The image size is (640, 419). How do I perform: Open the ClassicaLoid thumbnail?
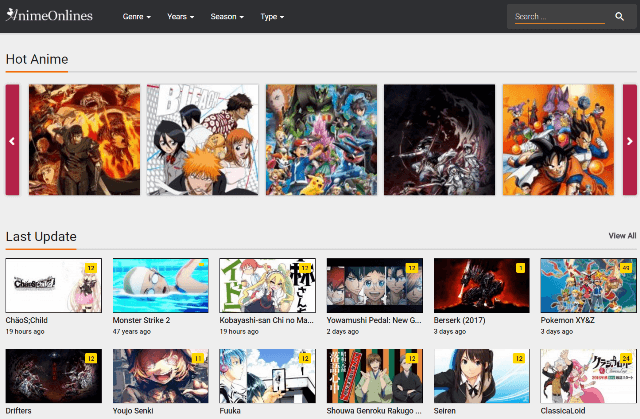(589, 376)
